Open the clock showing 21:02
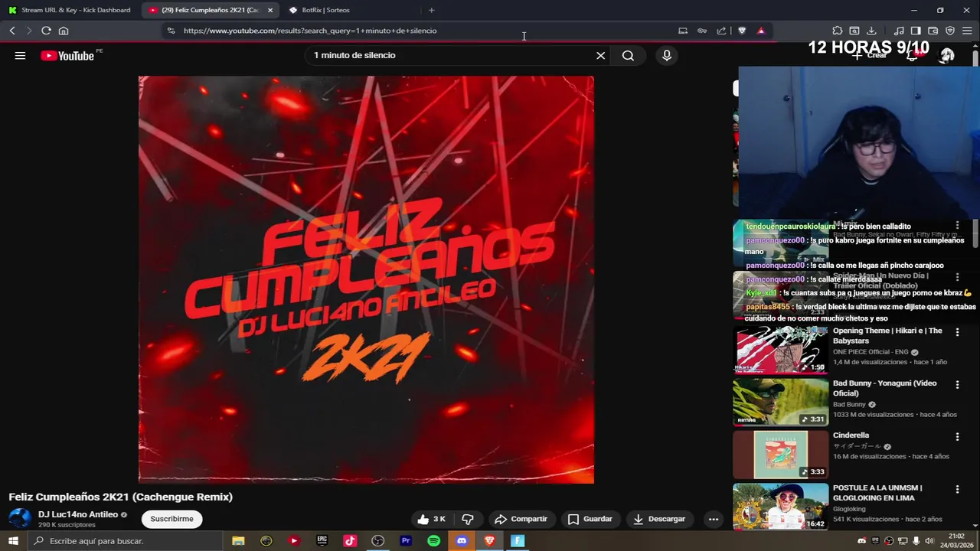 click(957, 541)
